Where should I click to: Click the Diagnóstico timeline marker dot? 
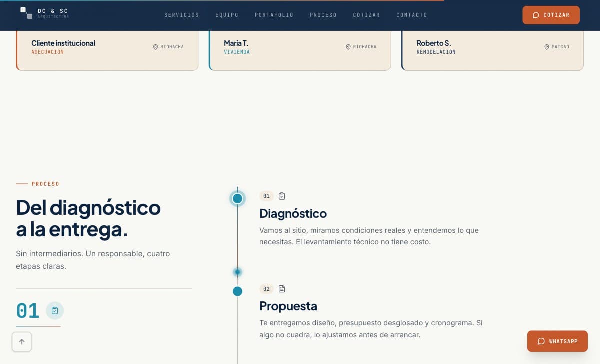click(x=237, y=199)
